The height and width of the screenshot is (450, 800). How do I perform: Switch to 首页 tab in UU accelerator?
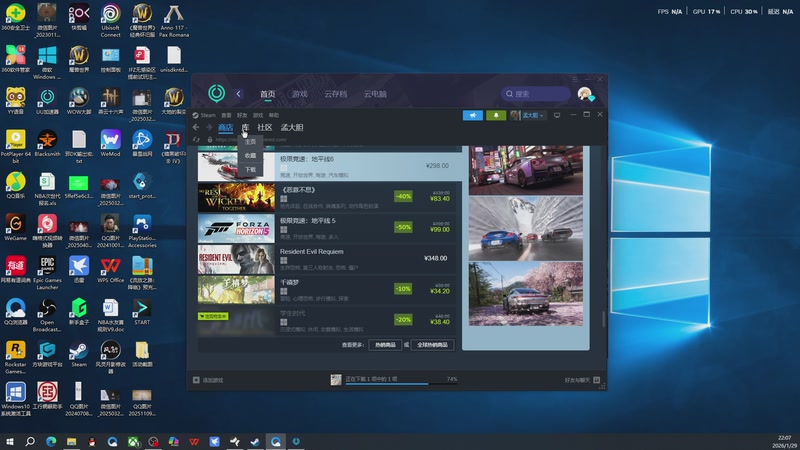point(267,94)
